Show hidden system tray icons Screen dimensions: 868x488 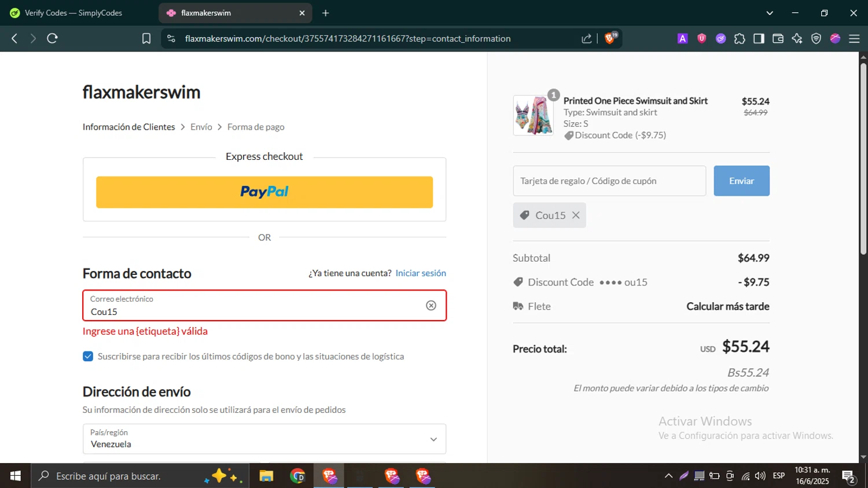pos(668,476)
